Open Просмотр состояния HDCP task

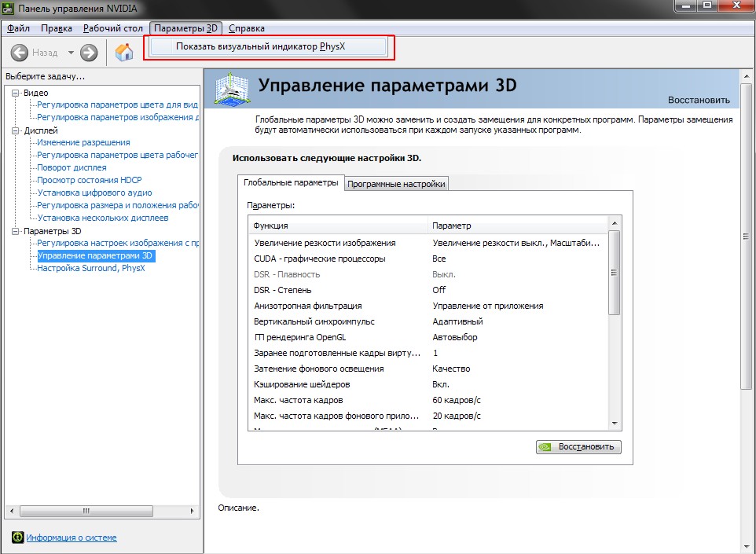90,180
